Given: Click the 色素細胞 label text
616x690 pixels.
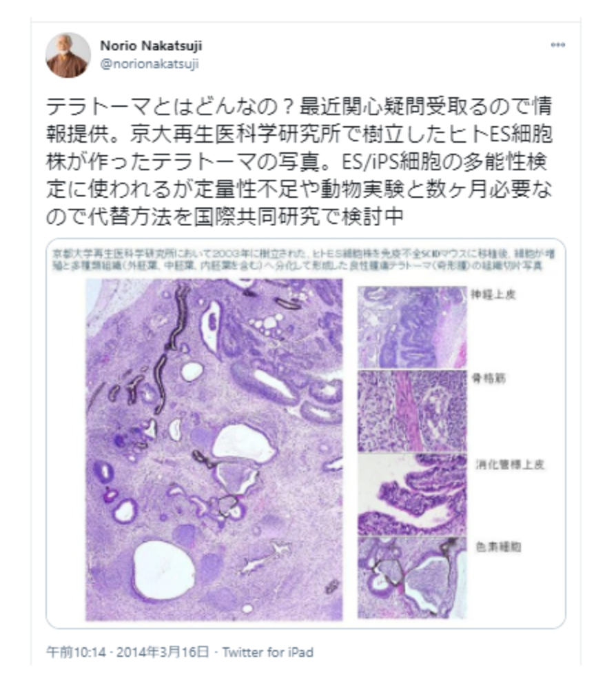Looking at the screenshot, I should point(499,547).
